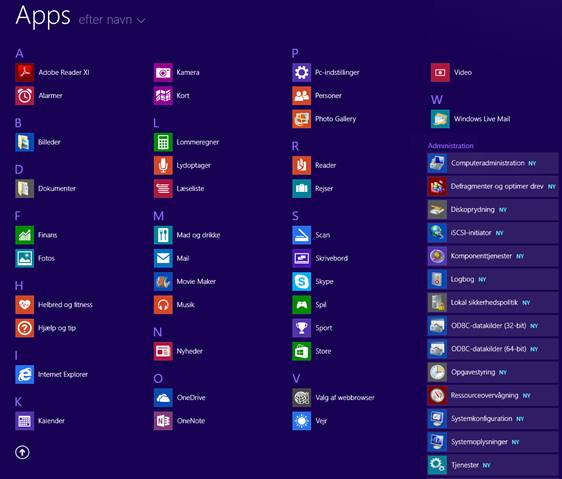Open the OneDrive cloud icon

point(163,398)
